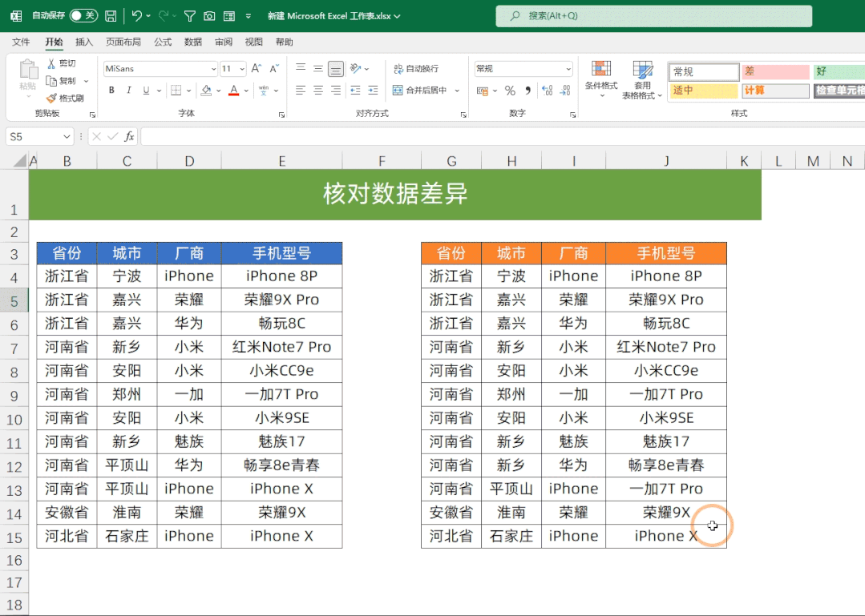Select column E header
The width and height of the screenshot is (865, 616).
[x=282, y=161]
